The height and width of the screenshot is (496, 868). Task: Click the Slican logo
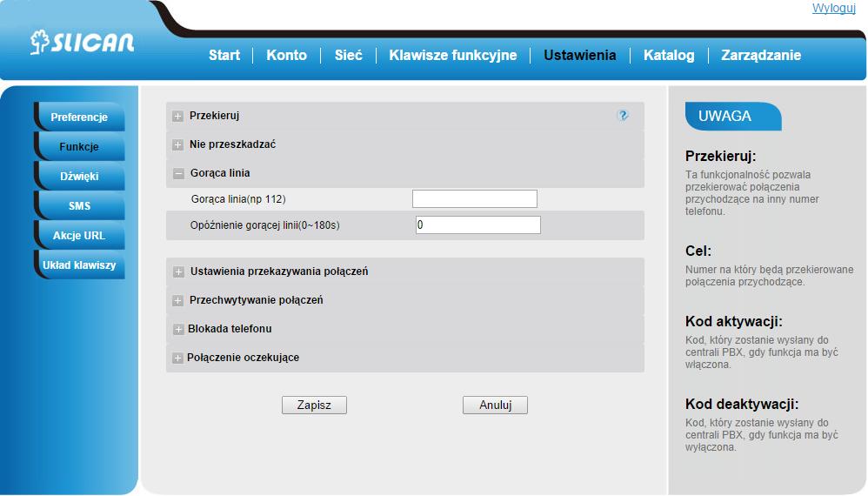(82, 42)
